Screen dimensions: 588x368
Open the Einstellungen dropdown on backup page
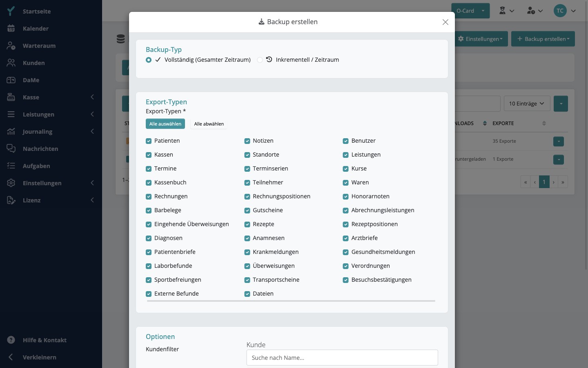coord(481,39)
